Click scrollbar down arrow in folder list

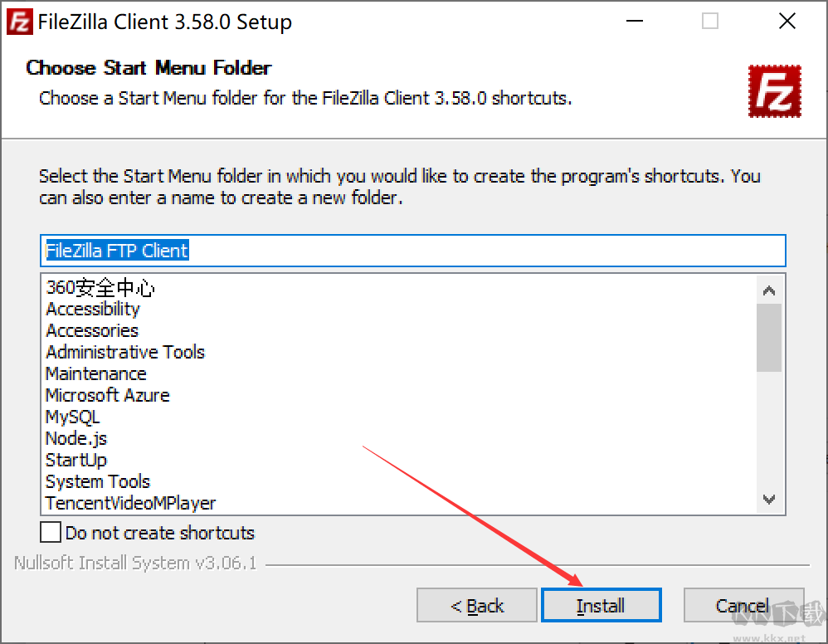[769, 499]
